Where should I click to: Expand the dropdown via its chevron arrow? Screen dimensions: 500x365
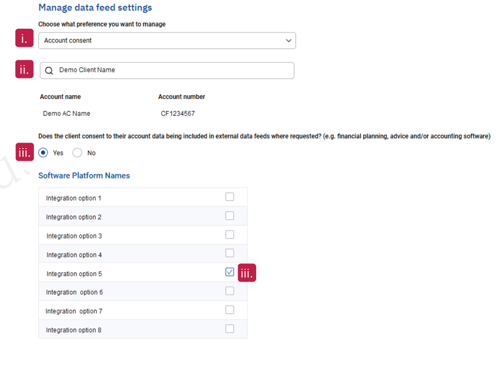pyautogui.click(x=288, y=41)
